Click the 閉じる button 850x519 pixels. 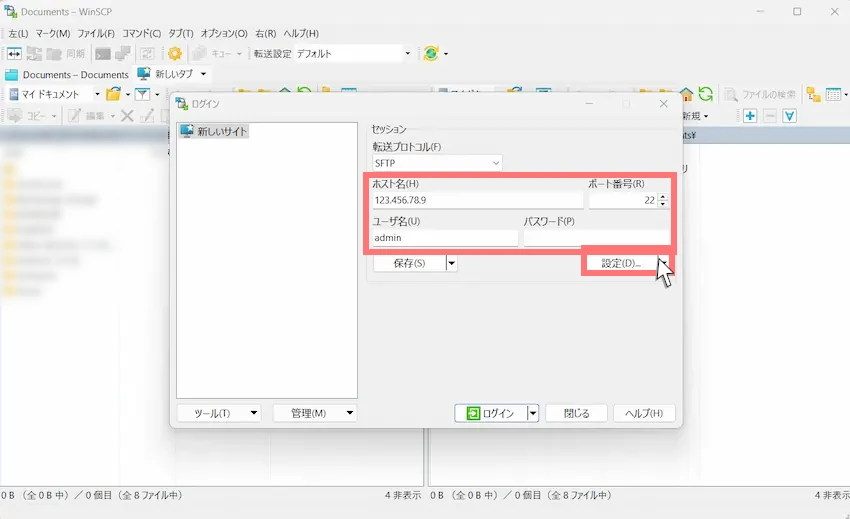pyautogui.click(x=576, y=413)
